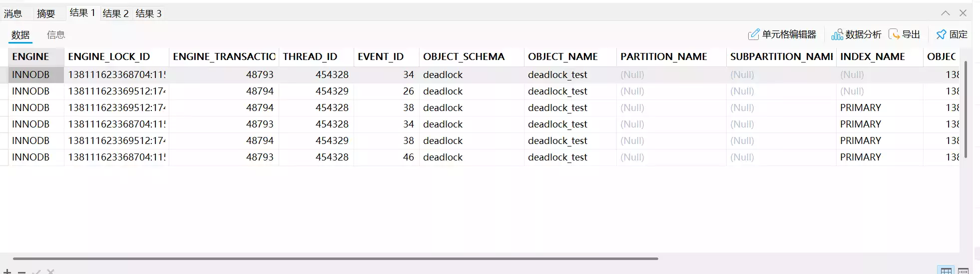Click the vertical scrollbar at the table's right
Image resolution: width=980 pixels, height=274 pixels.
tap(966, 109)
